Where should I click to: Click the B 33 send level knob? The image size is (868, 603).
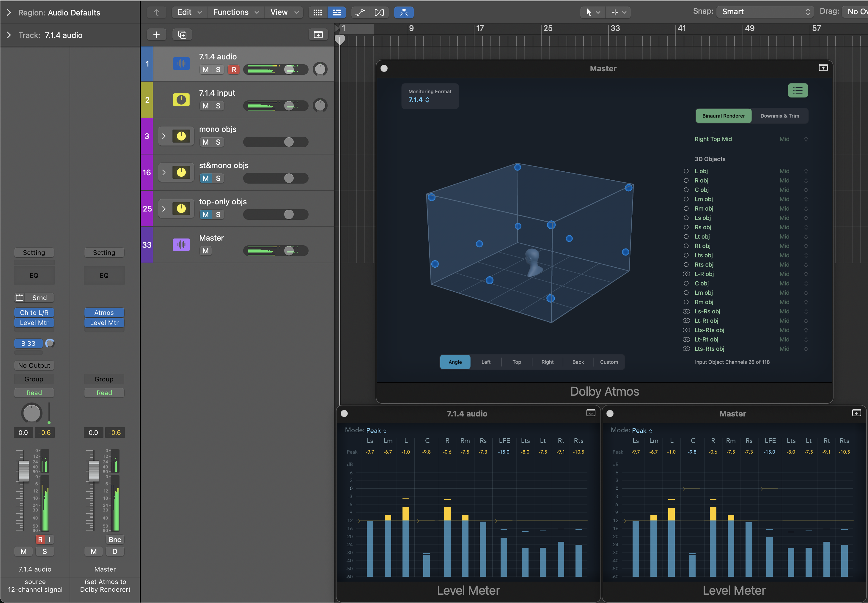pyautogui.click(x=50, y=343)
